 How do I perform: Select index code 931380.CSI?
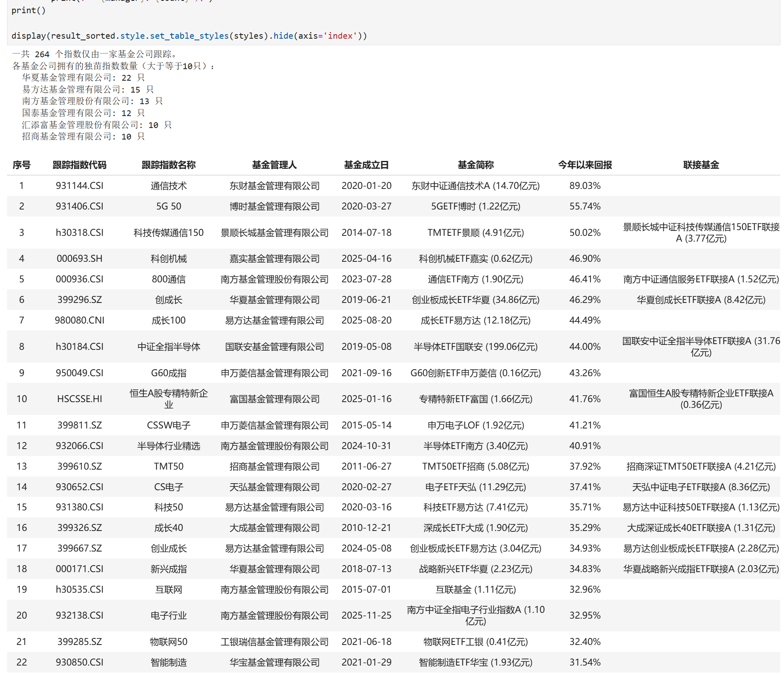[79, 507]
